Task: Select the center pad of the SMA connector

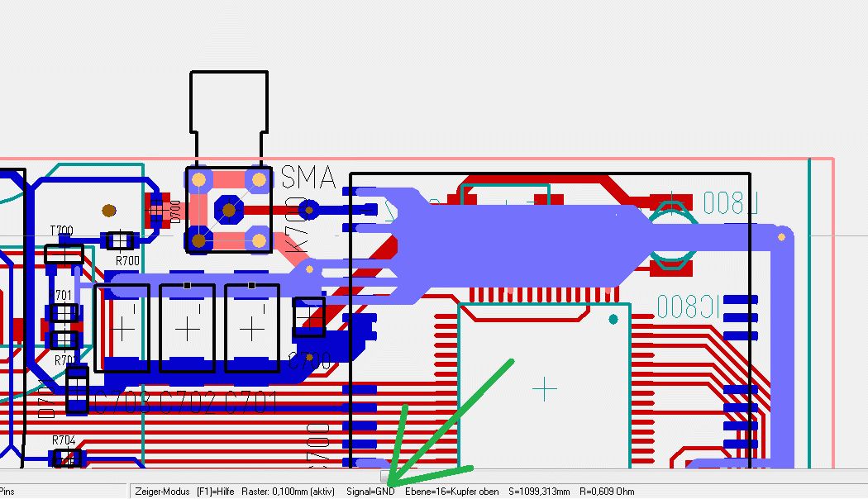Action: [229, 210]
